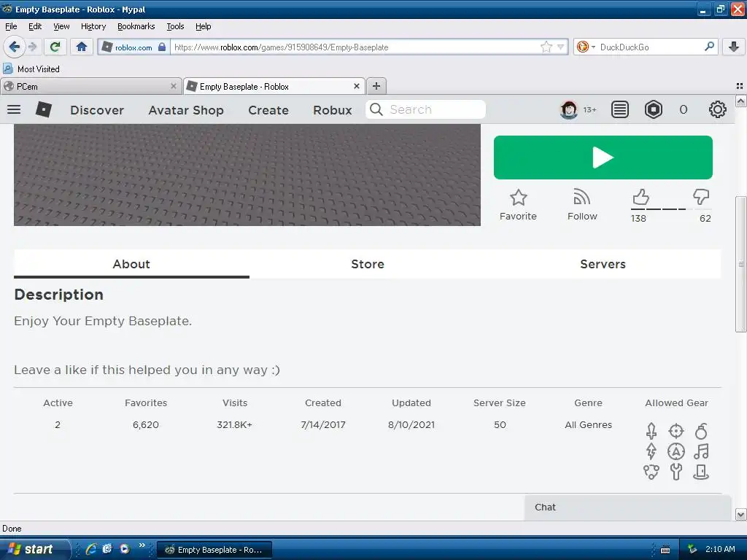This screenshot has width=747, height=560.
Task: Bookmark this page with the star icon
Action: [546, 47]
